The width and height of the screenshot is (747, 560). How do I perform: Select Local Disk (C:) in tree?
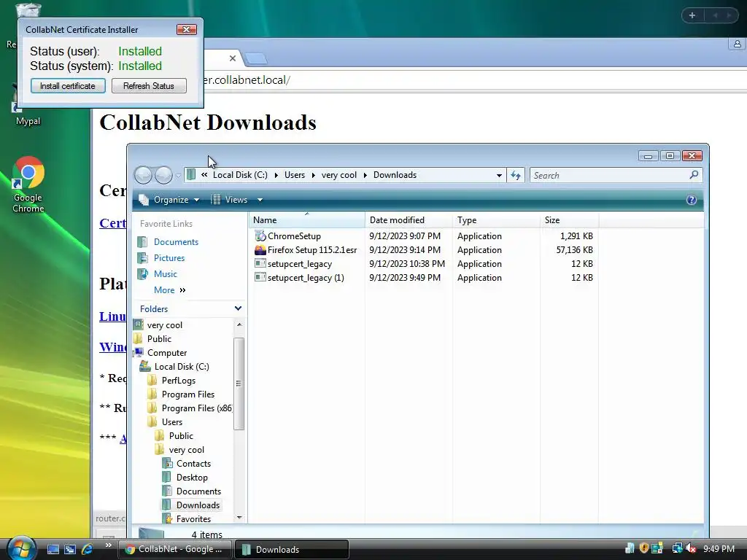[x=182, y=366]
